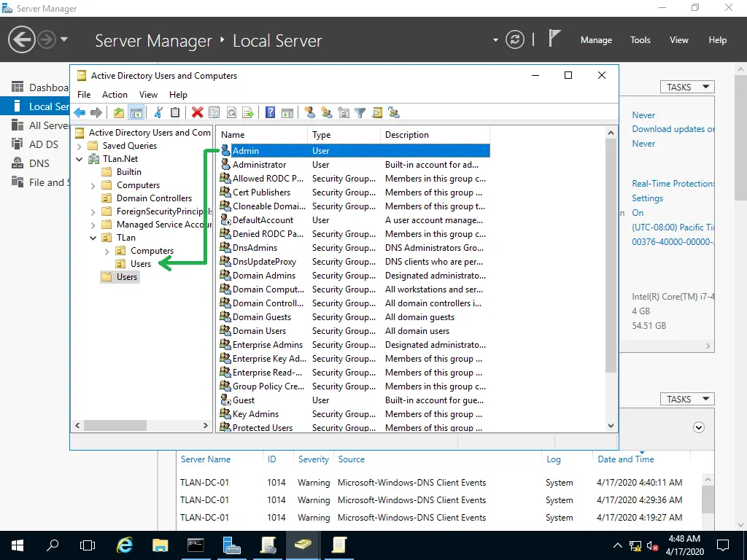
Task: Open the Server Manager Help menu
Action: 718,40
